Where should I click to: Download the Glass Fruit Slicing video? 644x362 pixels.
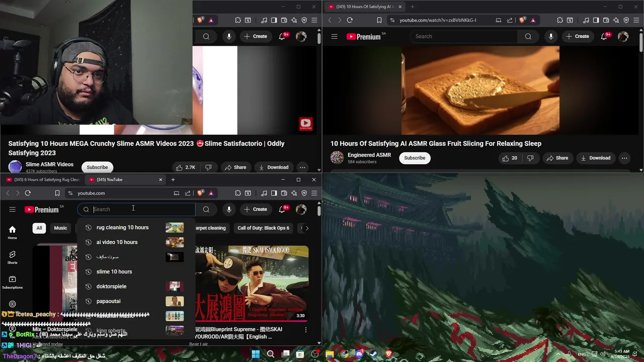(596, 158)
